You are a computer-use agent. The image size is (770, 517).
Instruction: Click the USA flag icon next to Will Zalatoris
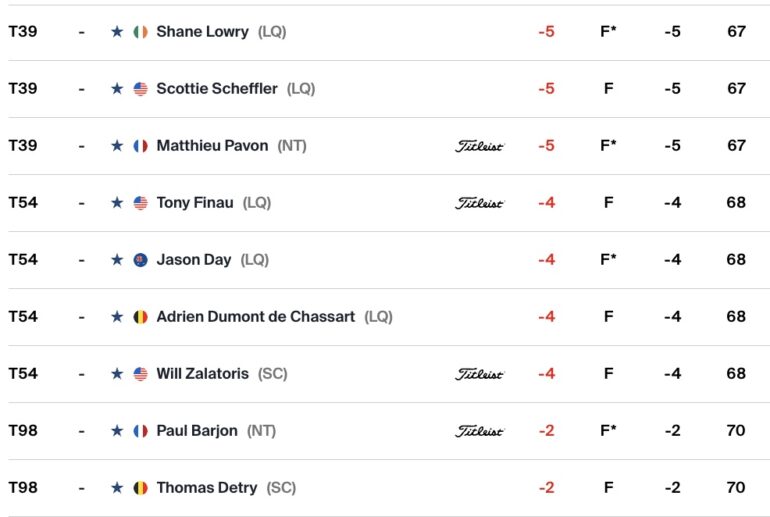(140, 374)
